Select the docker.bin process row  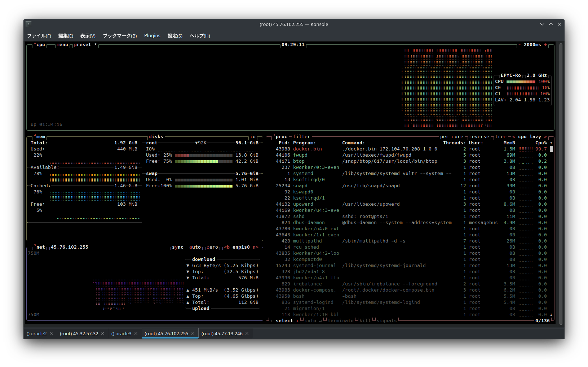[307, 149]
